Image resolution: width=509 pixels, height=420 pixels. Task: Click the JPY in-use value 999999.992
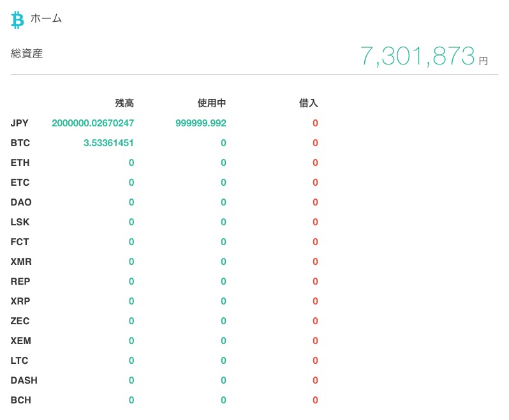tap(201, 123)
